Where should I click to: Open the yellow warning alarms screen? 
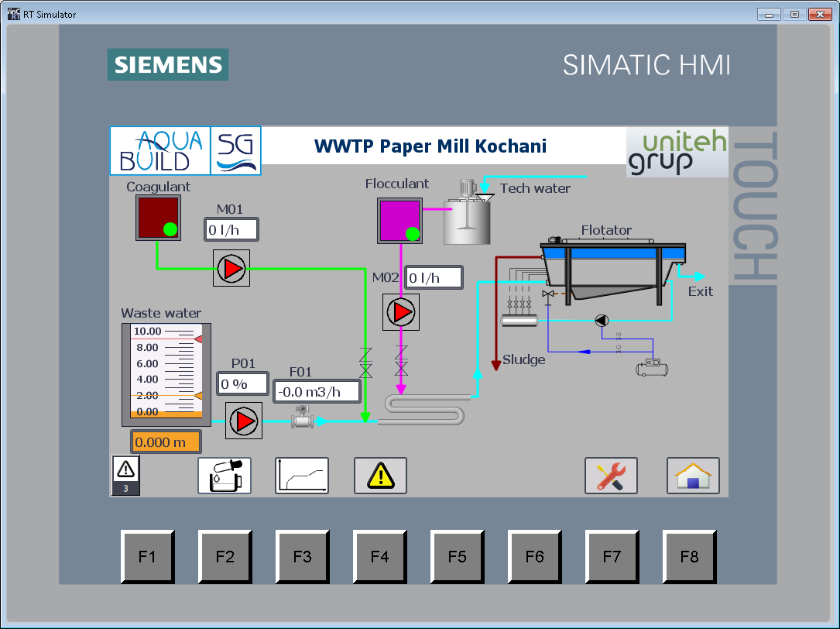click(380, 476)
